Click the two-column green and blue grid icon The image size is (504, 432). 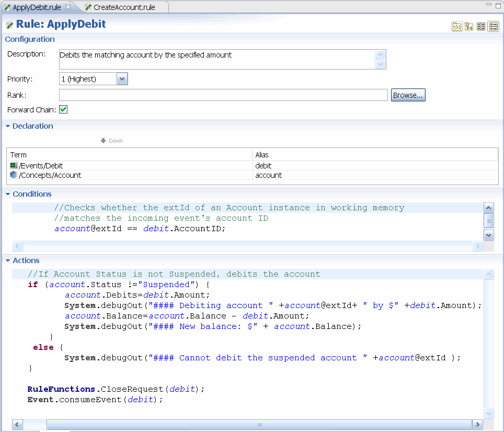481,27
